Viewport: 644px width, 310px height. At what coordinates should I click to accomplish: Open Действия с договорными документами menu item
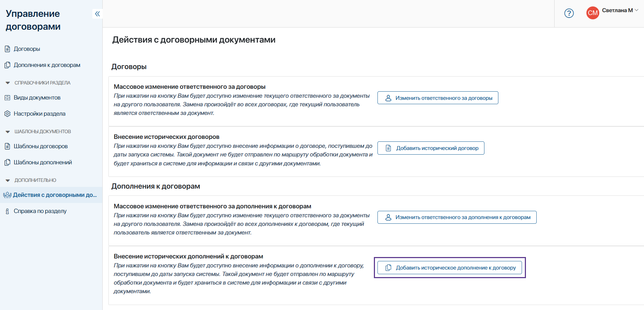(x=55, y=195)
